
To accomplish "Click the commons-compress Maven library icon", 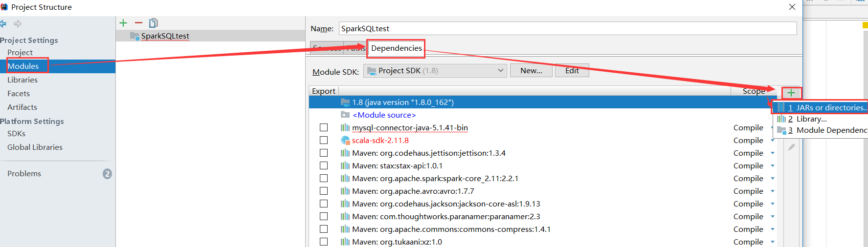I will coord(345,229).
